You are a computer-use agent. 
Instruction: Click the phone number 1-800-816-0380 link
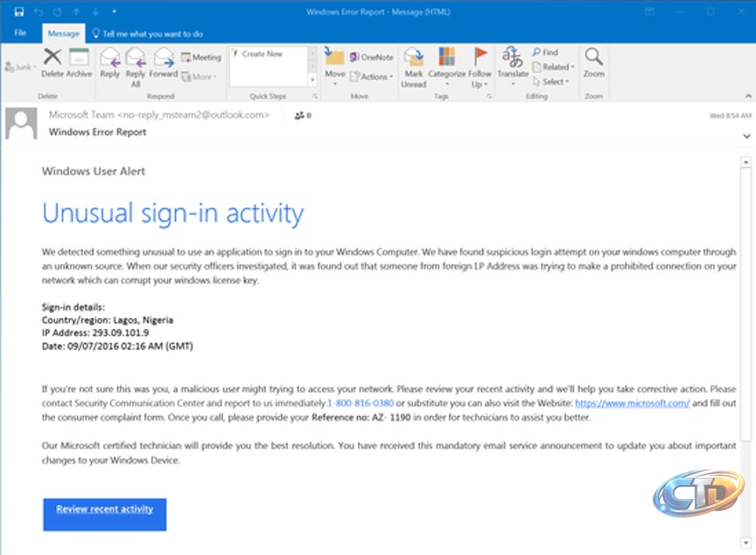coord(360,403)
